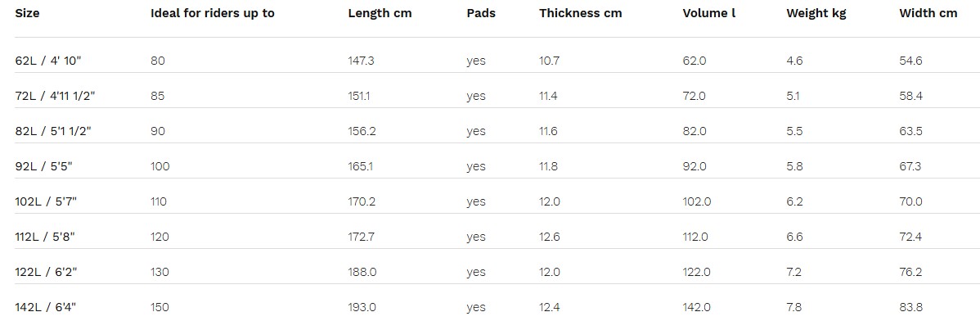
Task: Select the 62L / 4' 10" size row
Action: (490, 61)
